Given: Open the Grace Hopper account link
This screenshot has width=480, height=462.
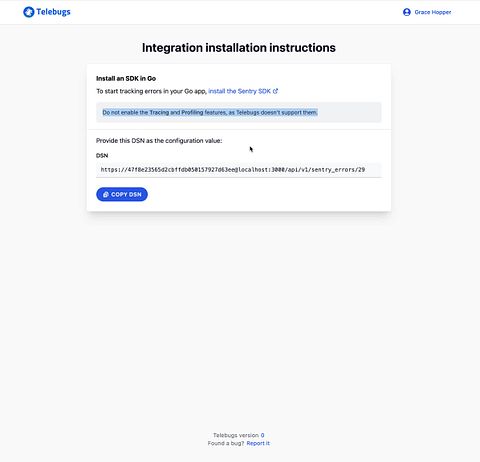Looking at the screenshot, I should pos(433,12).
